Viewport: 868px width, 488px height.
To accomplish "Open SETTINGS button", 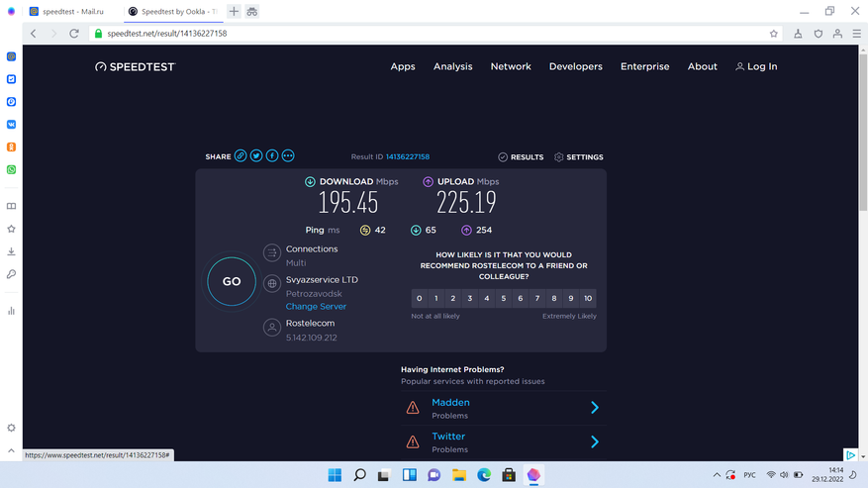I will tap(578, 157).
